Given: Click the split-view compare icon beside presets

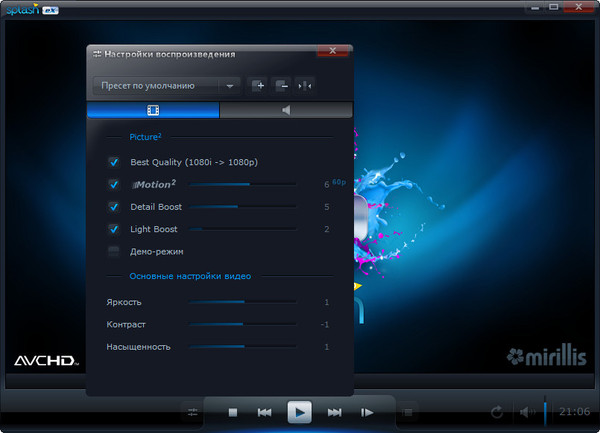Looking at the screenshot, I should coord(305,85).
